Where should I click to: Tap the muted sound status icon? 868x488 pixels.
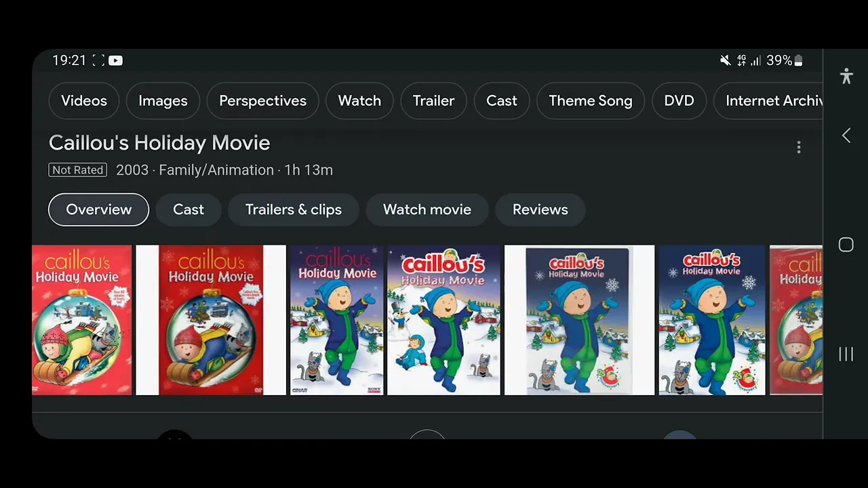click(x=725, y=60)
